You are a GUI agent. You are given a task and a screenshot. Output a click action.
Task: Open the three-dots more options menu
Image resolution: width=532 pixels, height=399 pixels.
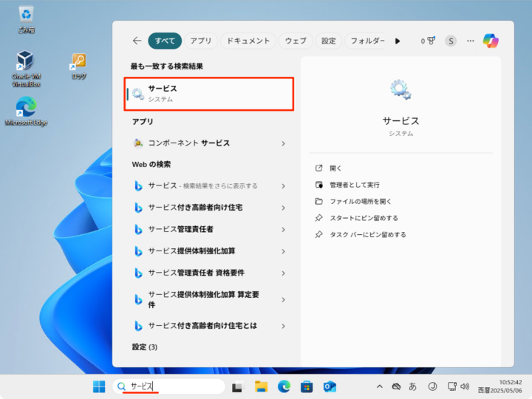pos(470,41)
